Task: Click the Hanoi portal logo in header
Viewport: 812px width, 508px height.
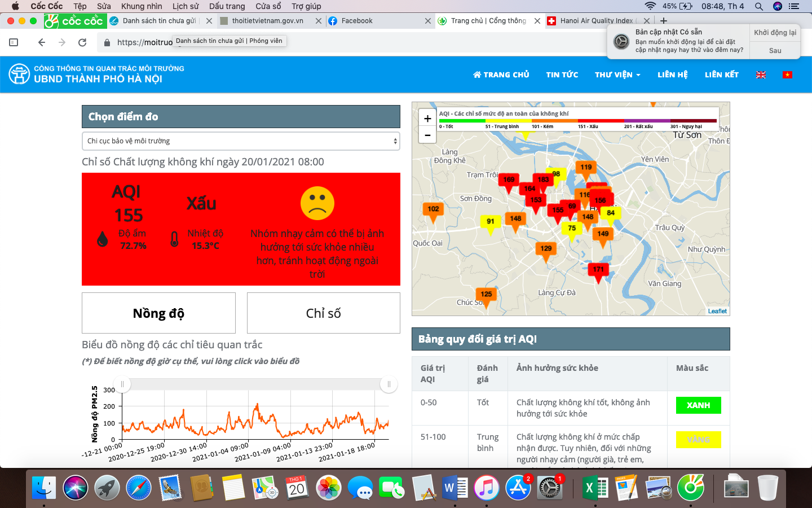Action: pos(19,74)
